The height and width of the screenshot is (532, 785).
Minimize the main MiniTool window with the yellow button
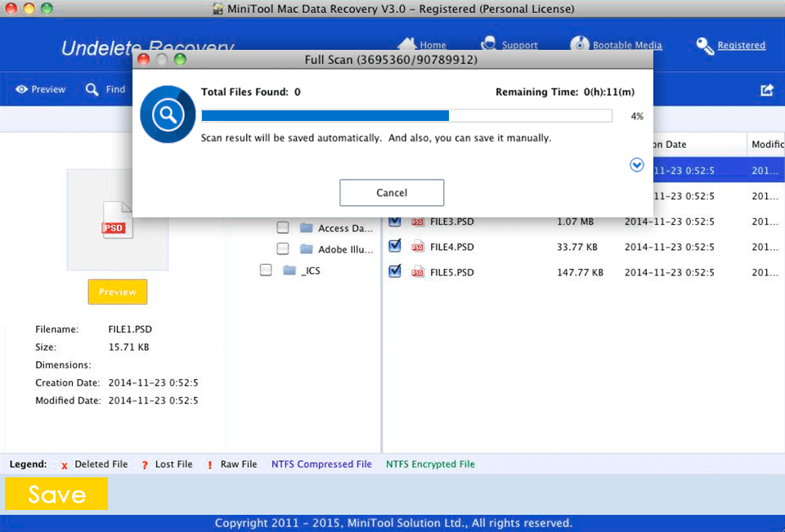pos(29,8)
